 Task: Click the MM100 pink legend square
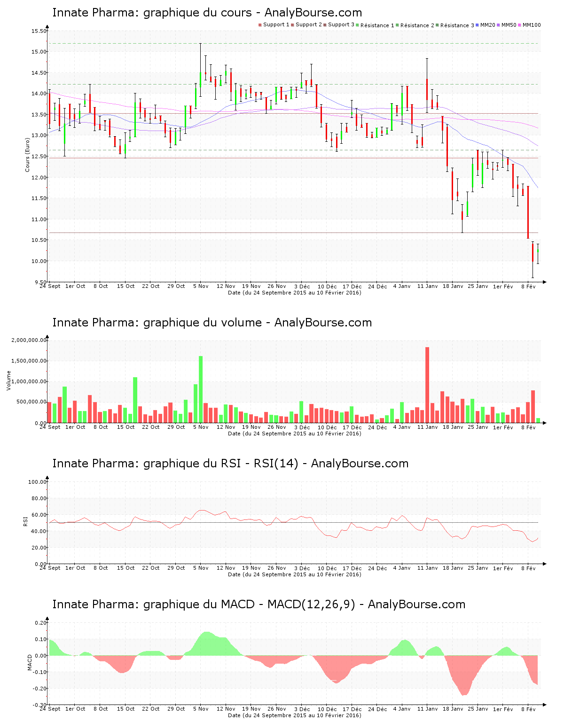click(520, 25)
